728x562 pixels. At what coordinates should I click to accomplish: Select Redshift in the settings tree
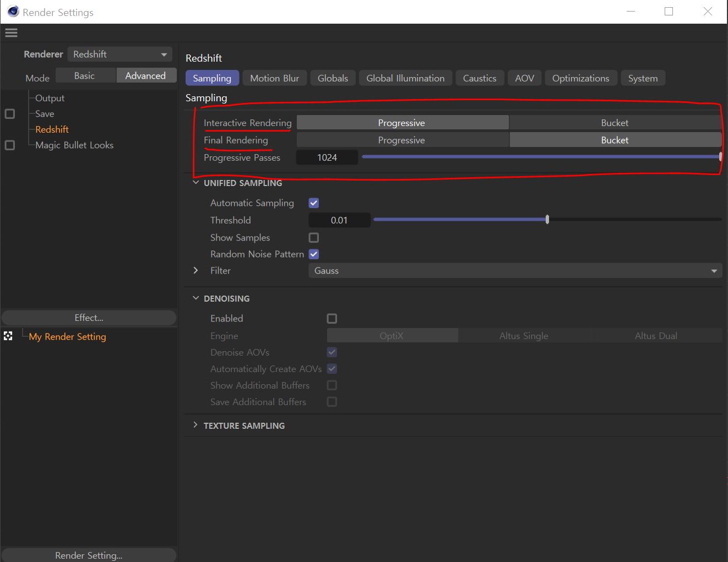(x=52, y=129)
